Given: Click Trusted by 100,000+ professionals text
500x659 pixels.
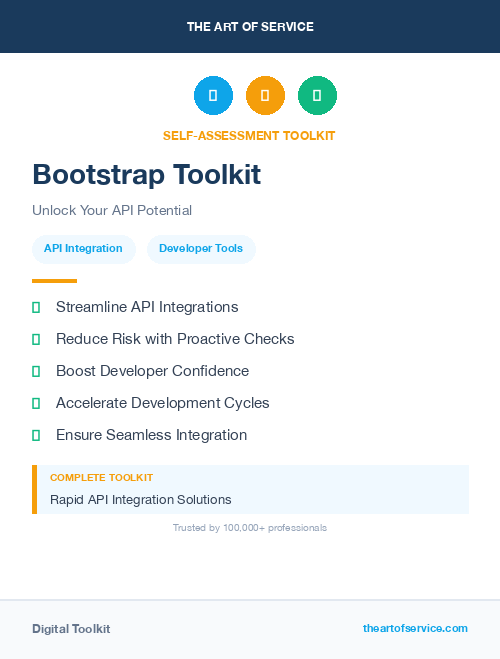Looking at the screenshot, I should pos(250,528).
